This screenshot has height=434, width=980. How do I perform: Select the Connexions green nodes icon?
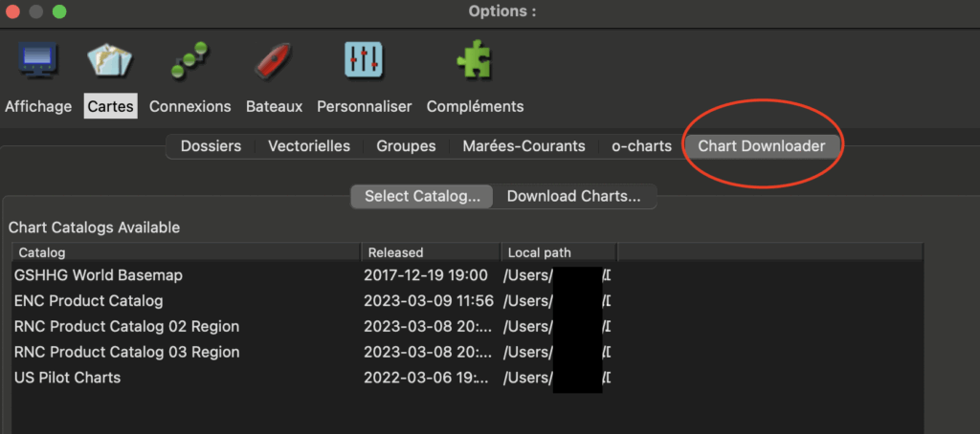189,61
